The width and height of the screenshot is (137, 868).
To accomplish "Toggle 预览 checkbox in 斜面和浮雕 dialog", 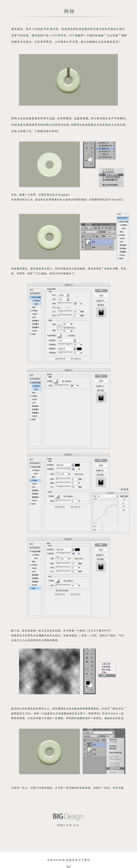I will click(x=98, y=305).
